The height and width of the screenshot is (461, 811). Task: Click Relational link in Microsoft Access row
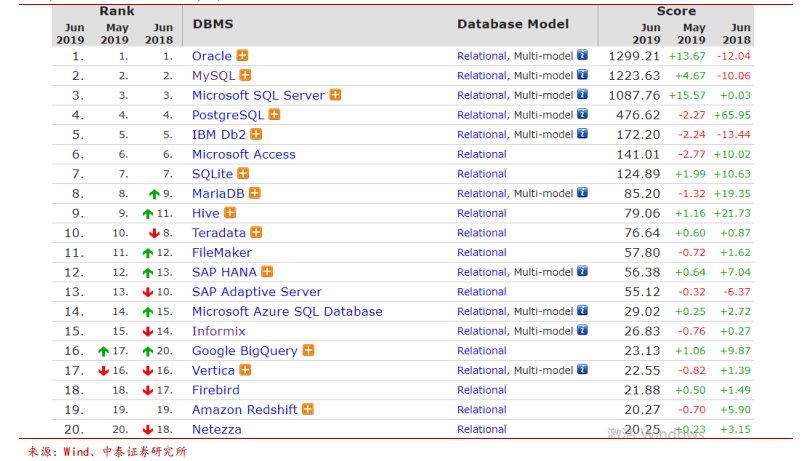(x=482, y=154)
